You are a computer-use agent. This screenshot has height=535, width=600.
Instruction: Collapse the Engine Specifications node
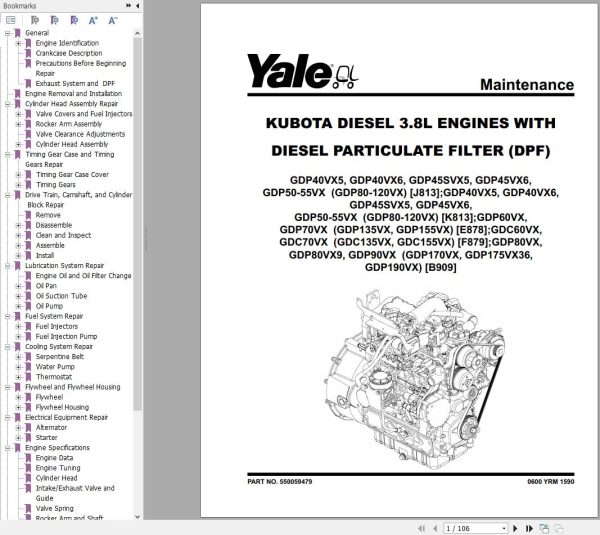click(7, 448)
